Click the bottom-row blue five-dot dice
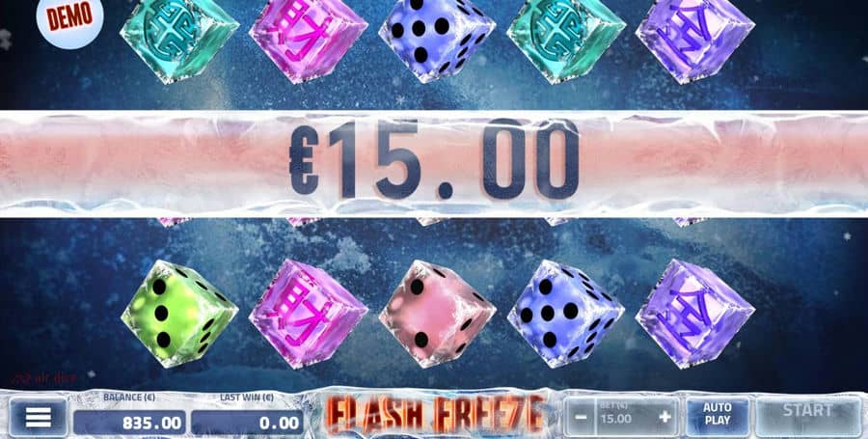 click(x=566, y=314)
